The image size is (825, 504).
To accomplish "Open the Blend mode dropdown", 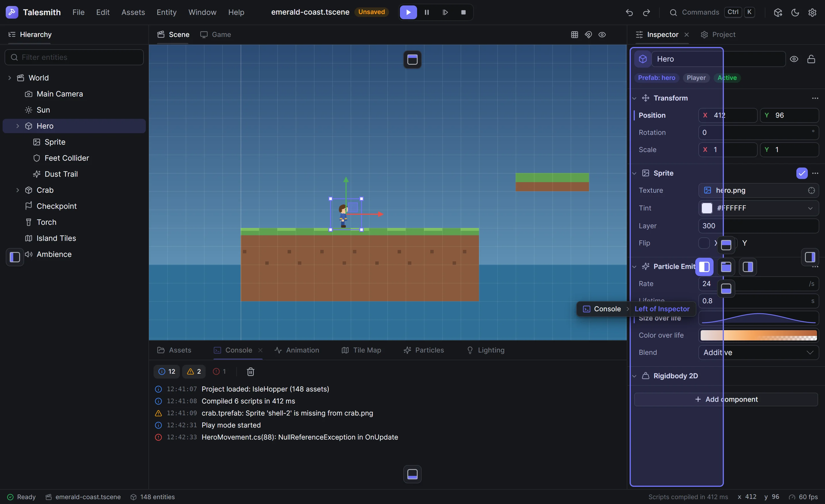I will (x=758, y=353).
